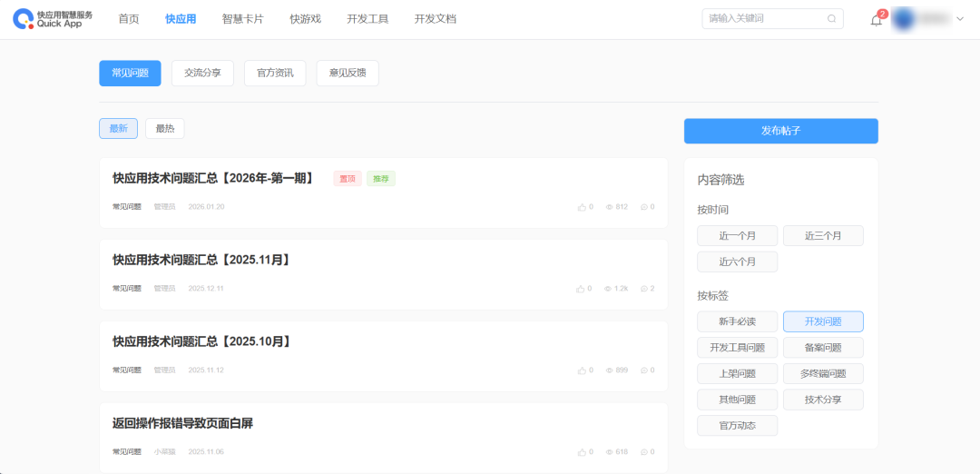Open 开发文档 navigation item
Screen dimensions: 980x474
[x=435, y=19]
